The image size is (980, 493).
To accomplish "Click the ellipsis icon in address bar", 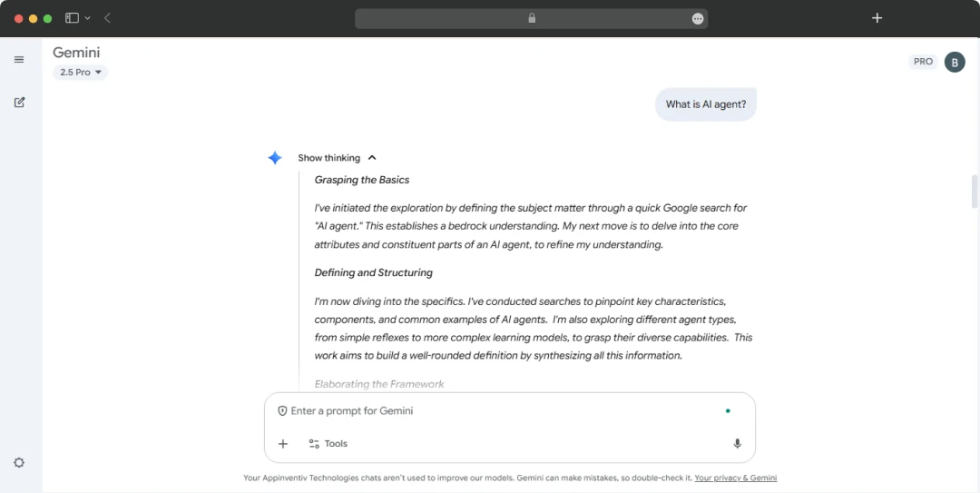I will [x=698, y=19].
